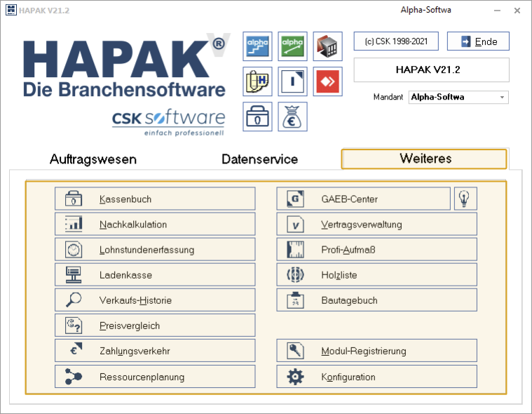This screenshot has height=414, width=532.
Task: Click the (c) CSK 1998-2021 button
Action: pos(396,41)
